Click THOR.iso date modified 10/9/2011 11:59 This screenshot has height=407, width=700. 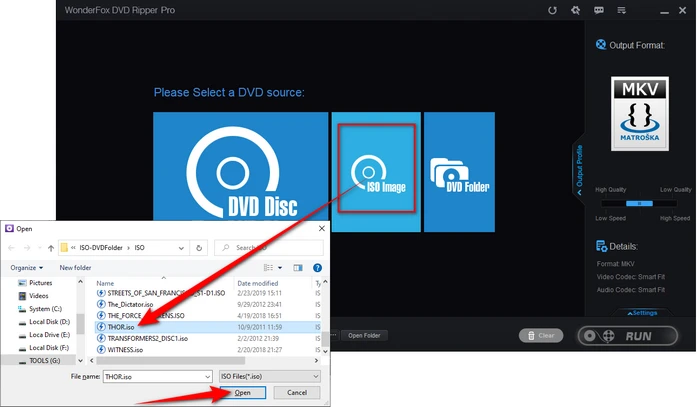(x=259, y=327)
